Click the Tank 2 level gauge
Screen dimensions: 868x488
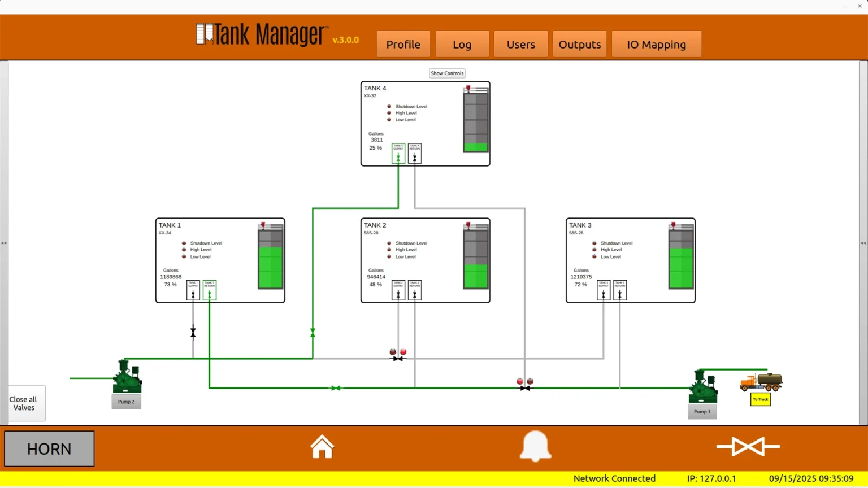[x=476, y=257]
